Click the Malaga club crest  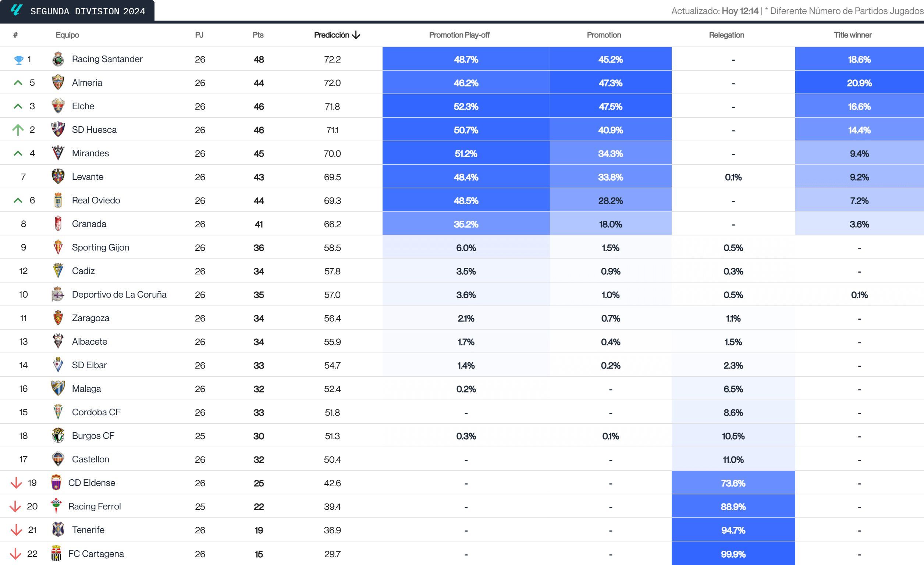pyautogui.click(x=58, y=388)
